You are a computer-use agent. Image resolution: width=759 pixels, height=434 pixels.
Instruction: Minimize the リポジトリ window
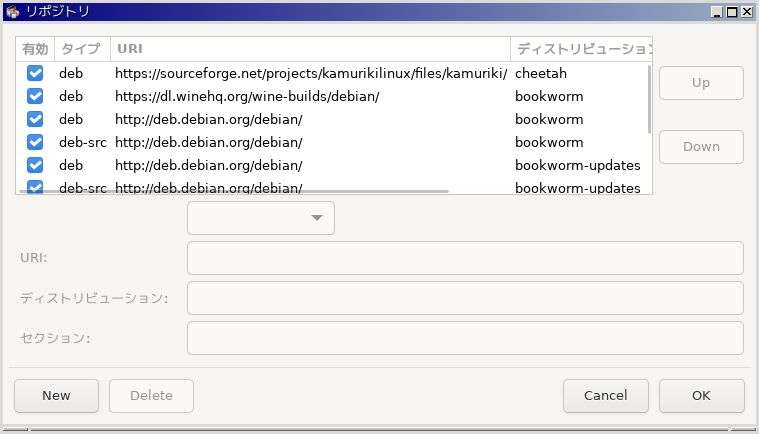[717, 12]
